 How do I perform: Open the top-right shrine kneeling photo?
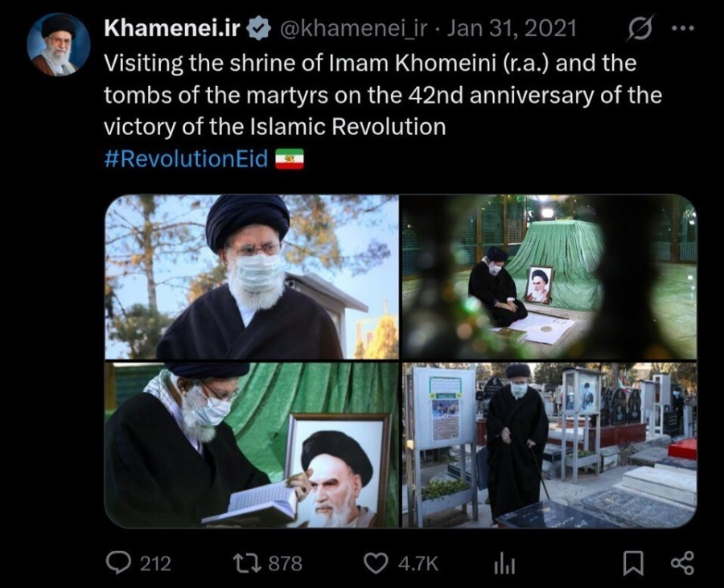click(549, 277)
